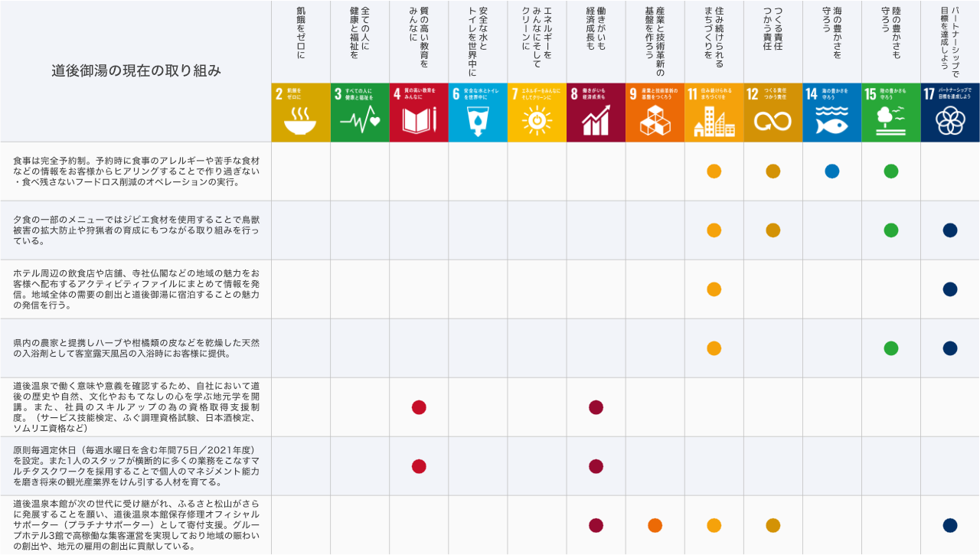Select the SDG 14 life below water fish icon
The image size is (980, 555).
click(x=831, y=113)
